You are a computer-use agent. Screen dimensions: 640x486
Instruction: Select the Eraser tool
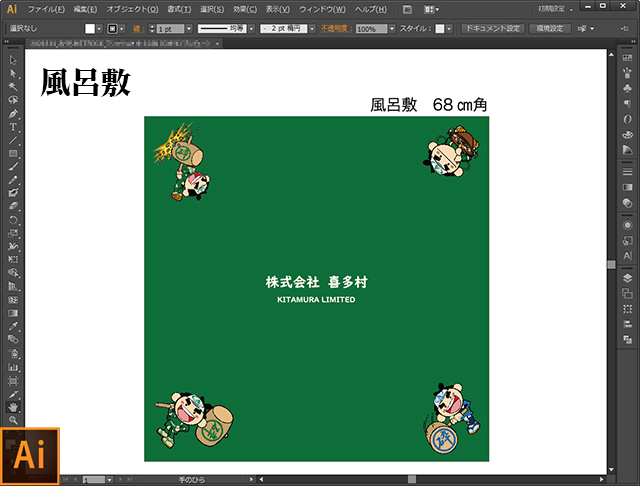13,206
